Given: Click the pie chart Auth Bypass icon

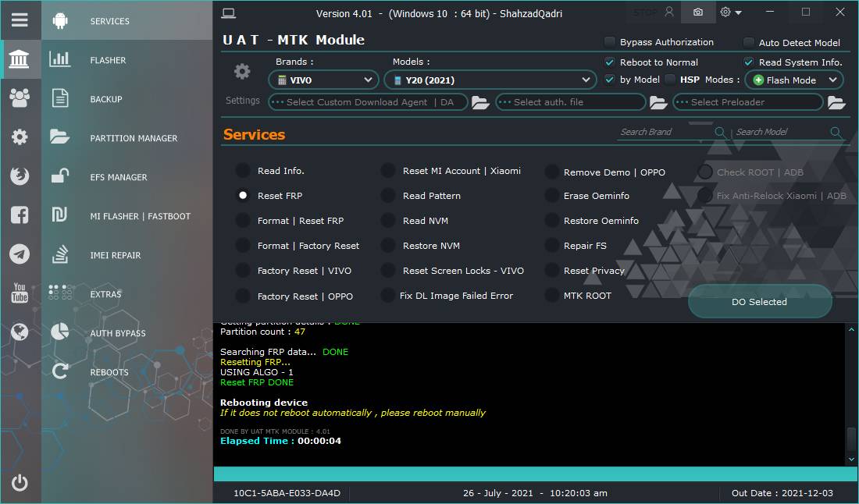Looking at the screenshot, I should (x=59, y=332).
